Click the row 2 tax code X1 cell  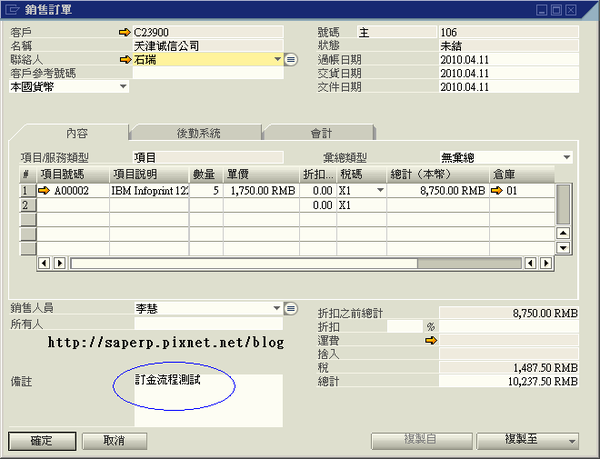[x=361, y=205]
